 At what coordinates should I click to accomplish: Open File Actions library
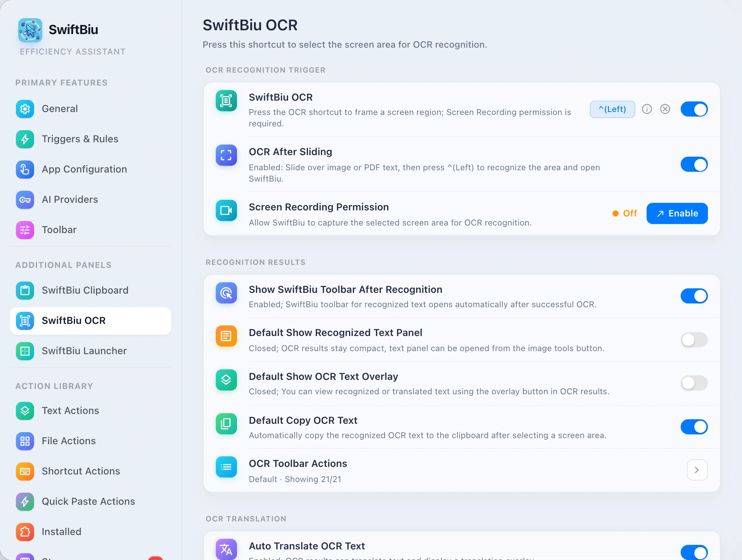(x=90, y=441)
